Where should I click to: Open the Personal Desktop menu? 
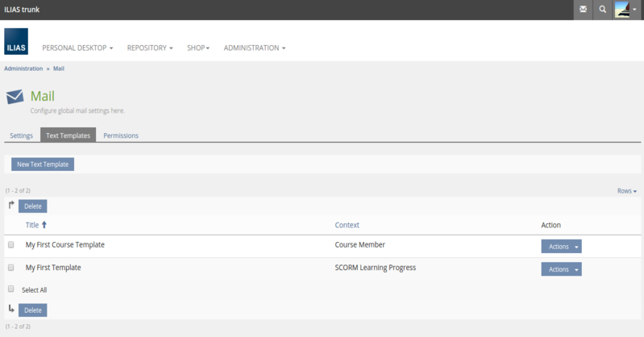[x=77, y=48]
